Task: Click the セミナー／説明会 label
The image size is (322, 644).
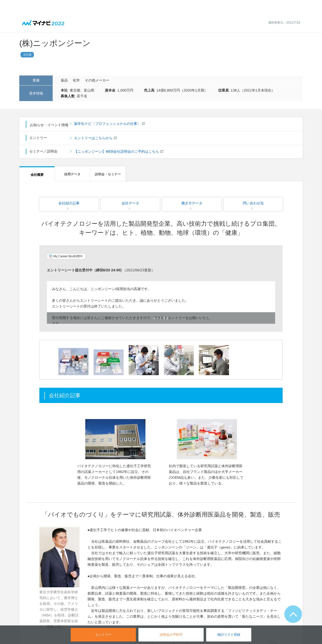Action: pos(43,151)
